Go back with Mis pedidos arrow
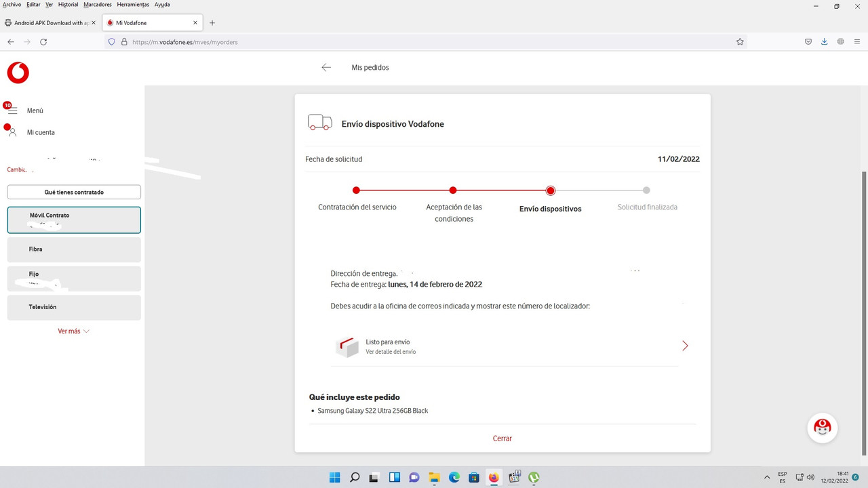Screen dimensions: 868x488 click(x=326, y=67)
